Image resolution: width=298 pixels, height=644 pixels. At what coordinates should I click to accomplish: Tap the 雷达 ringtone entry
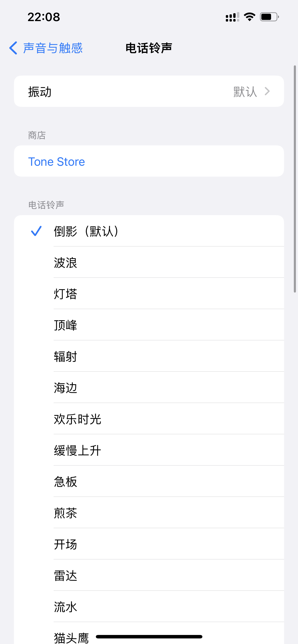65,576
